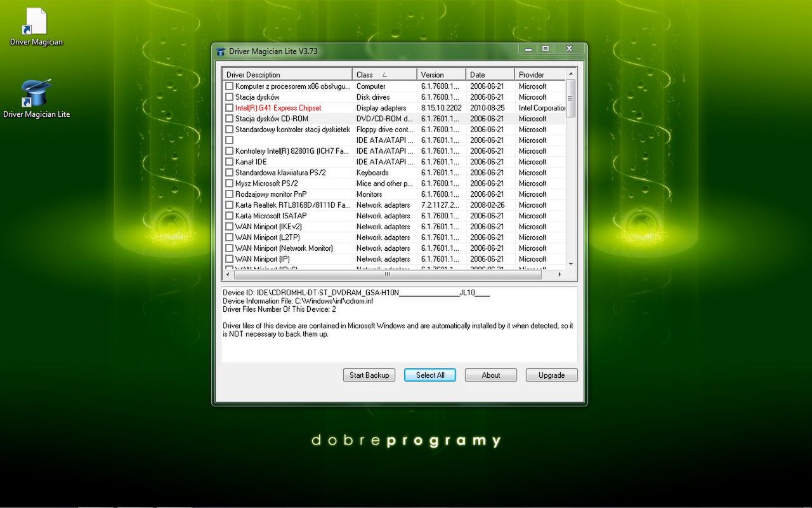Click the driver list scroll up arrow
The width and height of the screenshot is (812, 508).
coord(571,73)
